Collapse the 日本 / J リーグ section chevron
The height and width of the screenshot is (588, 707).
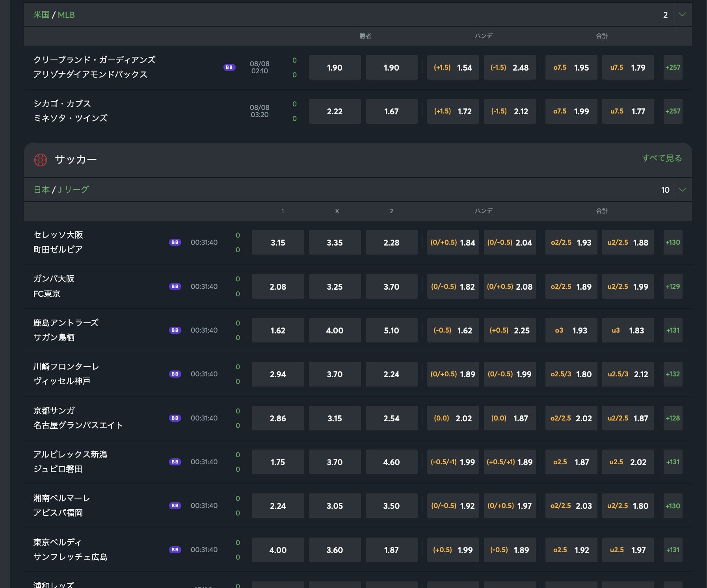[x=682, y=190]
